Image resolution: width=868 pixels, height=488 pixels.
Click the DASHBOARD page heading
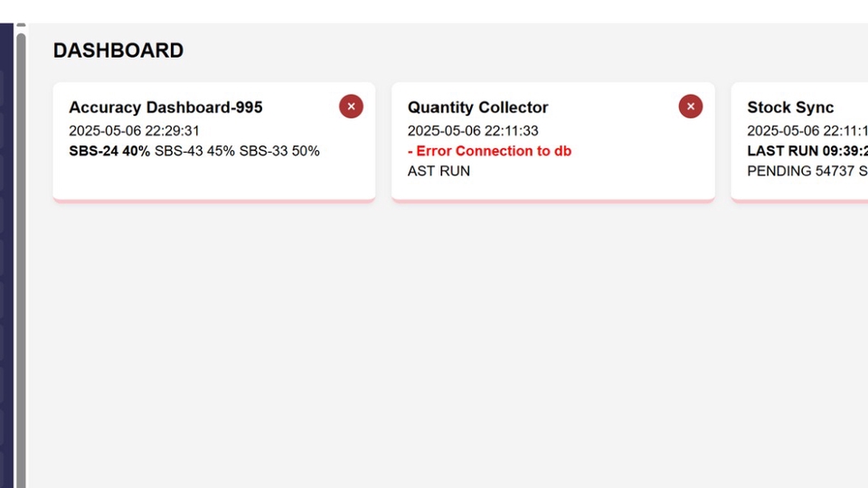click(118, 51)
